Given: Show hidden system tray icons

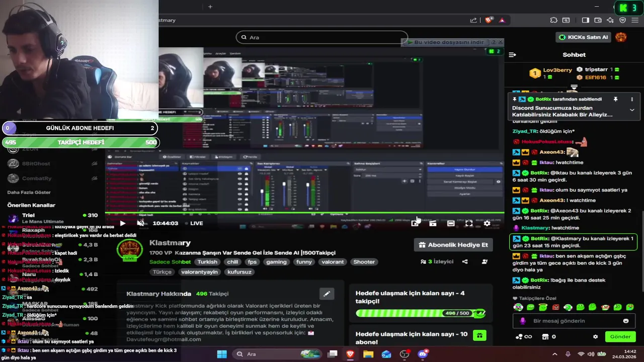Looking at the screenshot, I should click(555, 354).
